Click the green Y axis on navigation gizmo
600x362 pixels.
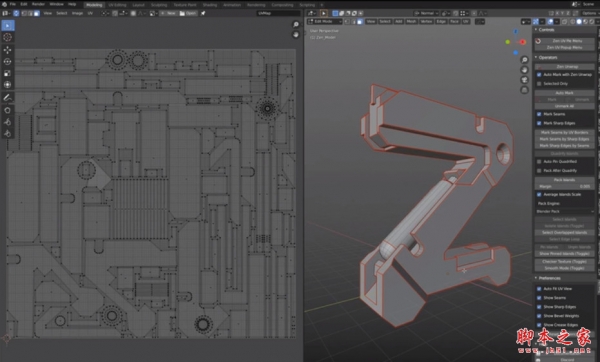point(507,42)
